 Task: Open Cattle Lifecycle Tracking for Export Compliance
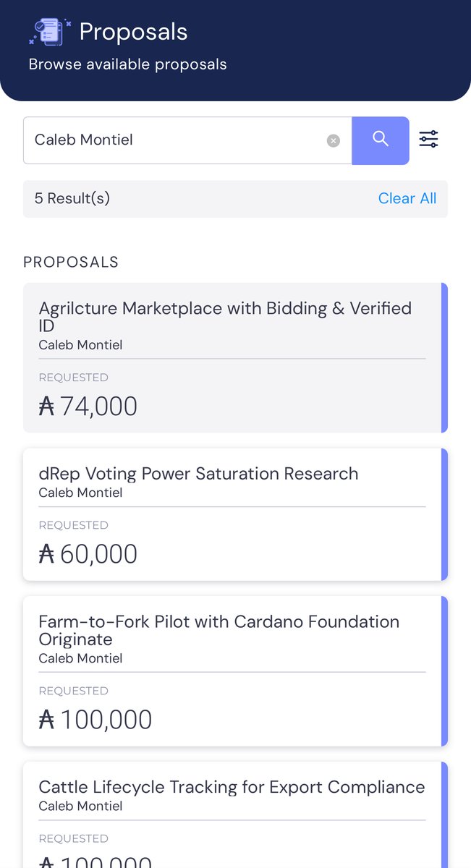coord(232,787)
